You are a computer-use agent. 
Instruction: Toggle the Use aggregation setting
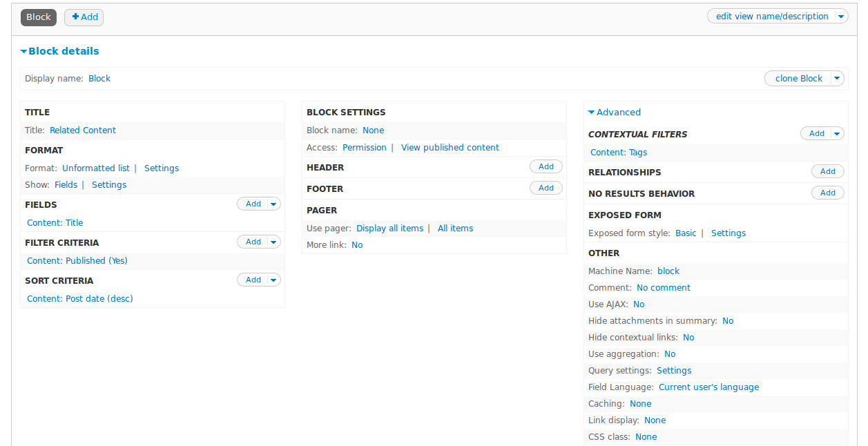click(669, 353)
